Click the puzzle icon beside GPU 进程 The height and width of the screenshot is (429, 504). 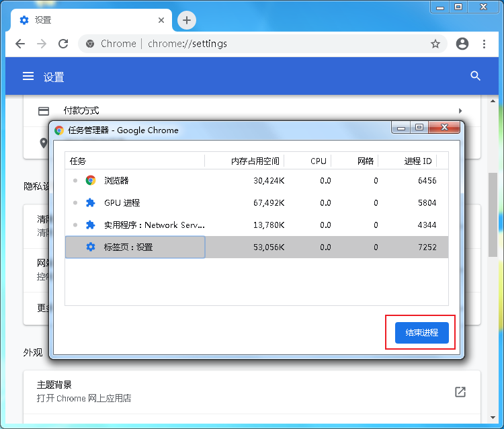[91, 202]
